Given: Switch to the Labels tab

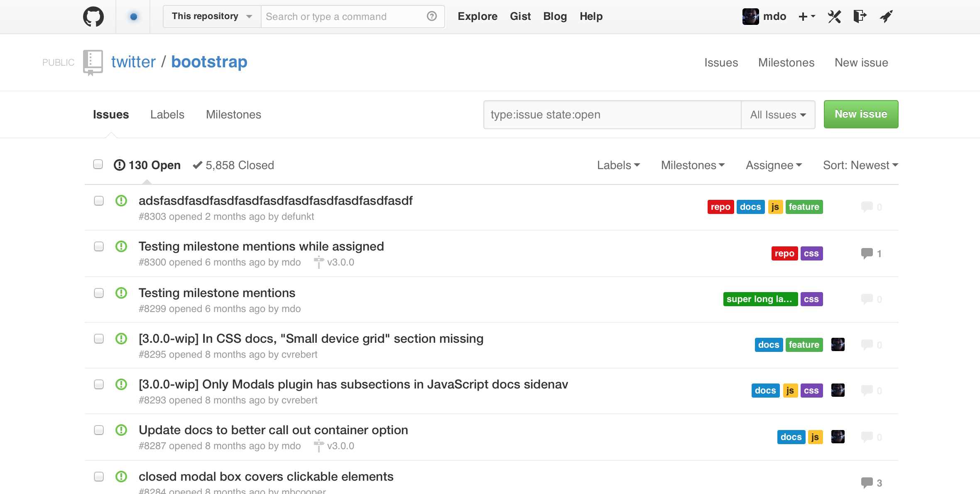Looking at the screenshot, I should point(167,115).
